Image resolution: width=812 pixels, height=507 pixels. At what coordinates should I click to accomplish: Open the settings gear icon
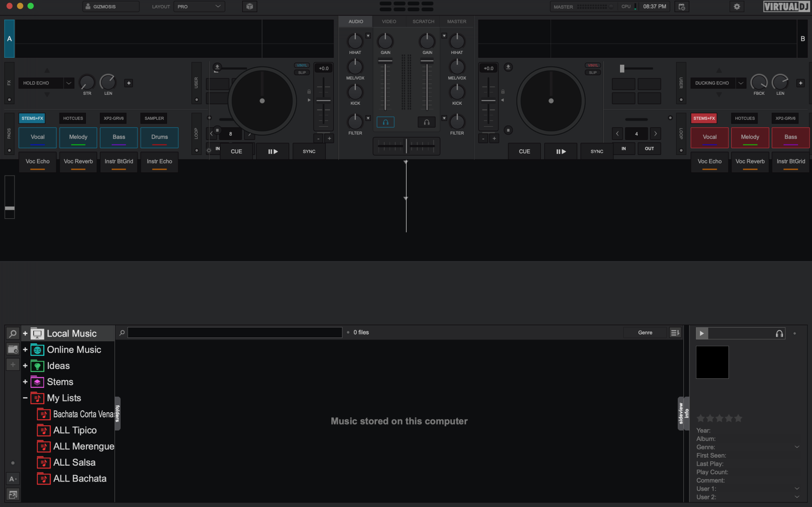[x=736, y=7]
